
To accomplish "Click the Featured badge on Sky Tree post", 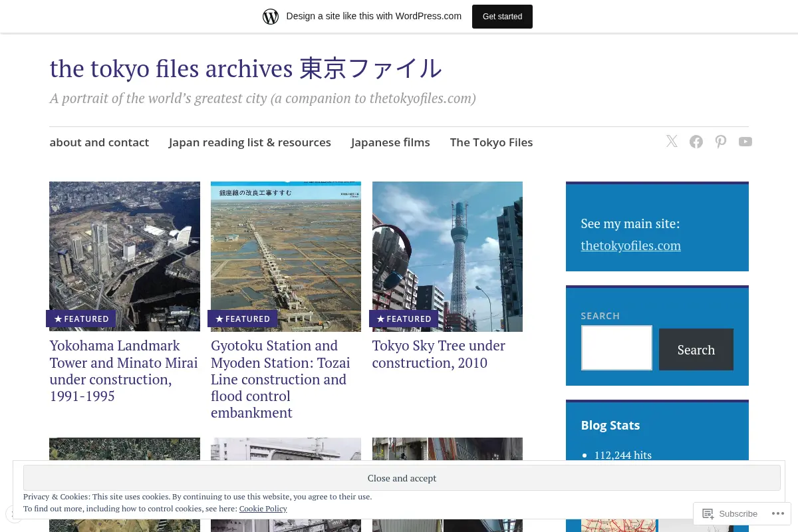I will [404, 319].
